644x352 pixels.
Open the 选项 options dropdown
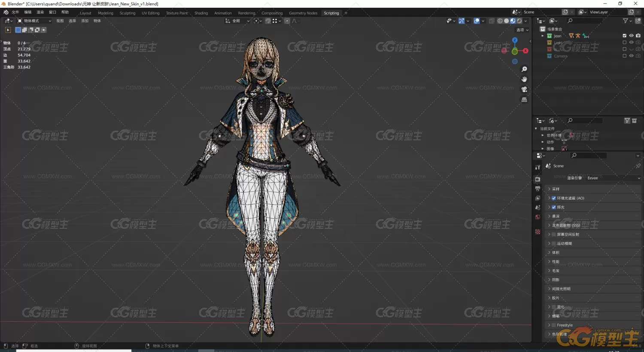tap(522, 30)
